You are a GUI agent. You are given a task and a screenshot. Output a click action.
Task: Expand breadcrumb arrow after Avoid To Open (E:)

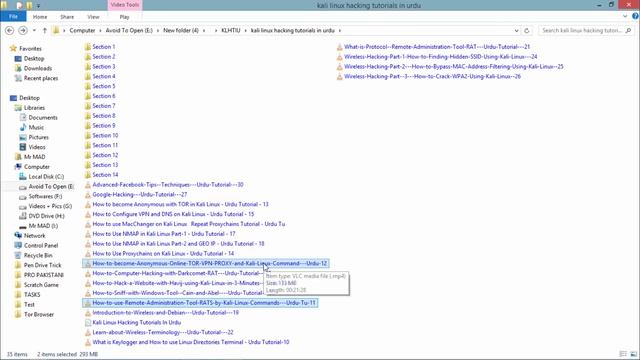158,31
